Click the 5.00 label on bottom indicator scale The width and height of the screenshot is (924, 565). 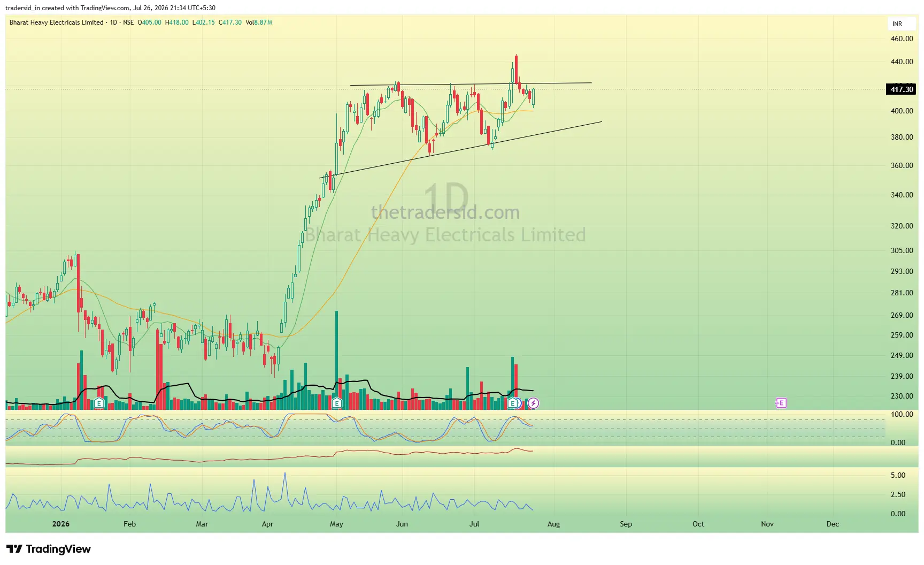pyautogui.click(x=898, y=475)
